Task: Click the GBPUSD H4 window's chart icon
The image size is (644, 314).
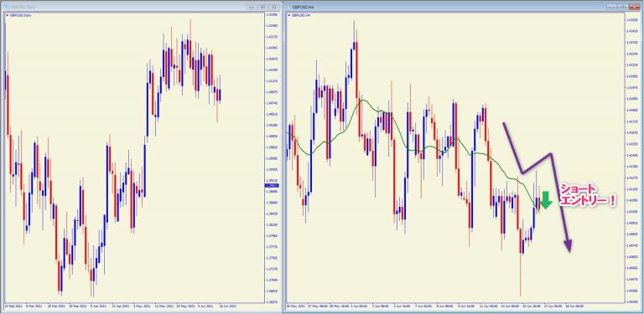Action: point(288,7)
